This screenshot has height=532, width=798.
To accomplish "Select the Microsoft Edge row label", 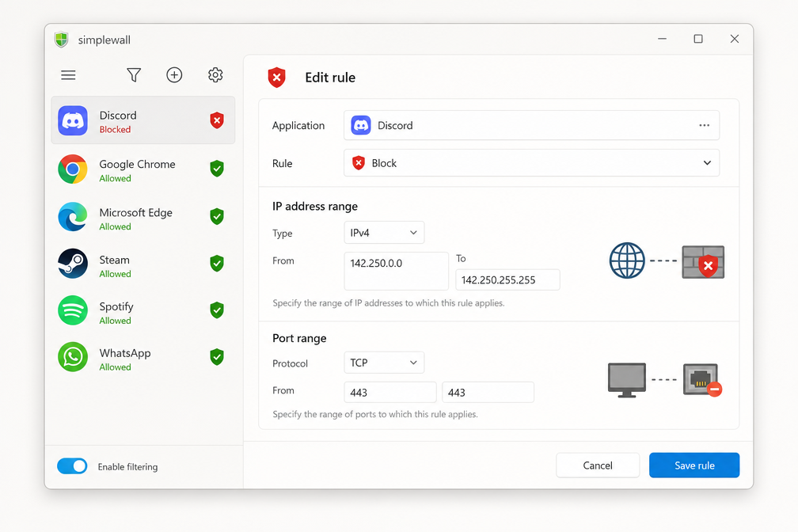I will point(136,212).
